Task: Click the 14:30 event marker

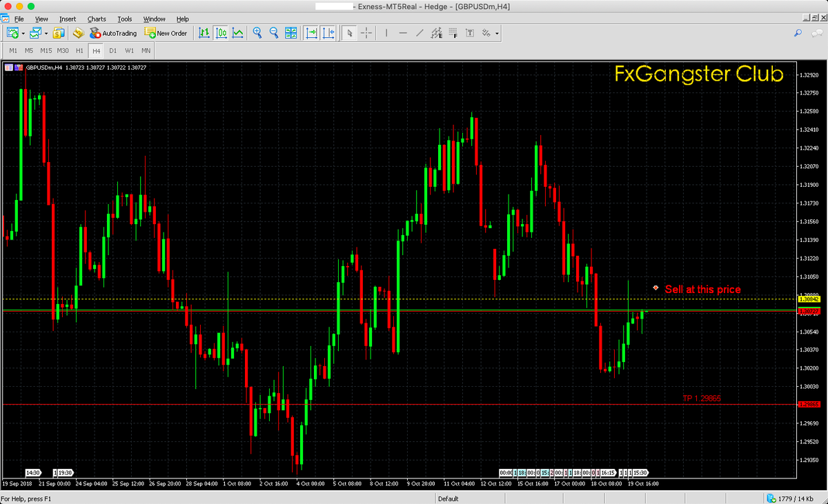Action: [32, 473]
